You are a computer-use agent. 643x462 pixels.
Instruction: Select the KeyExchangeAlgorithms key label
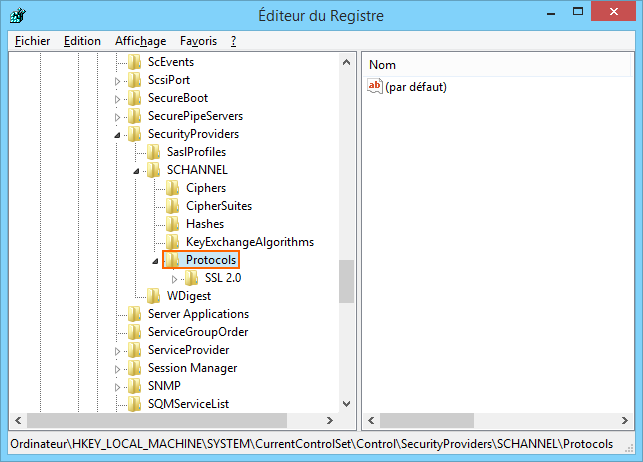[x=250, y=242]
